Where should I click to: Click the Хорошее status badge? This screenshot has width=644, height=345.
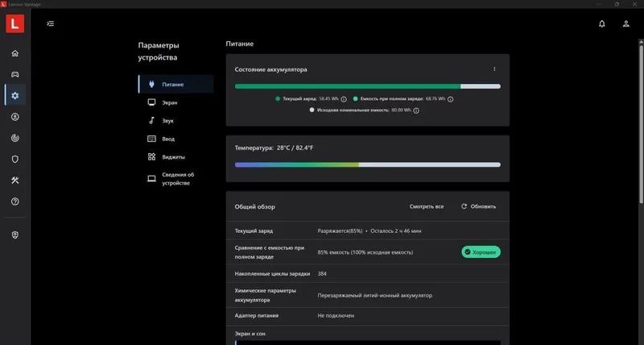[481, 252]
